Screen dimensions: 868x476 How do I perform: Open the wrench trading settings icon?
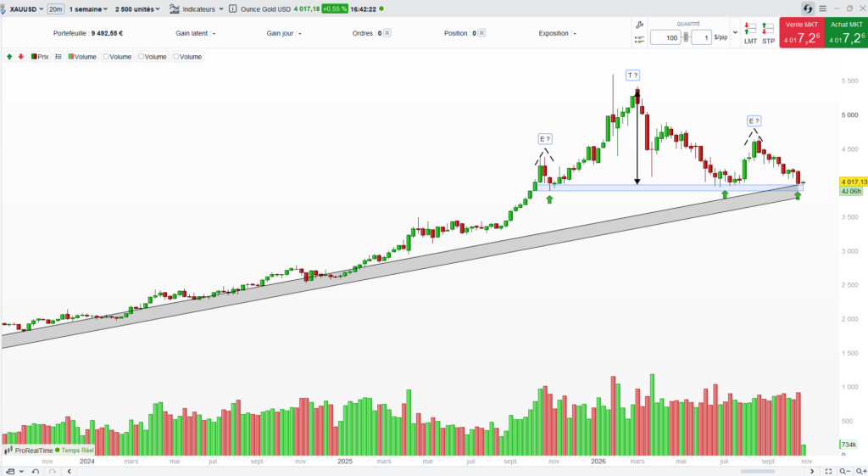click(x=639, y=25)
